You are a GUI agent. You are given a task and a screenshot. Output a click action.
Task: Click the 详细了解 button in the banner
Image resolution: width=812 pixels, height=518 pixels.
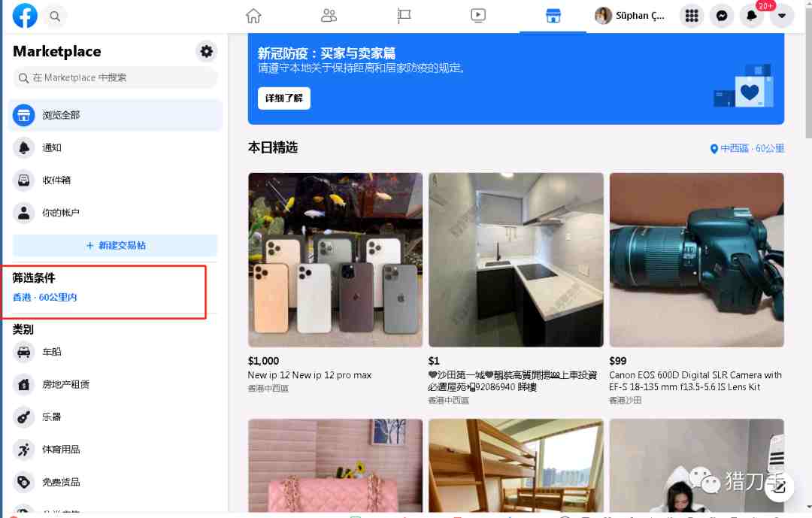pos(283,98)
